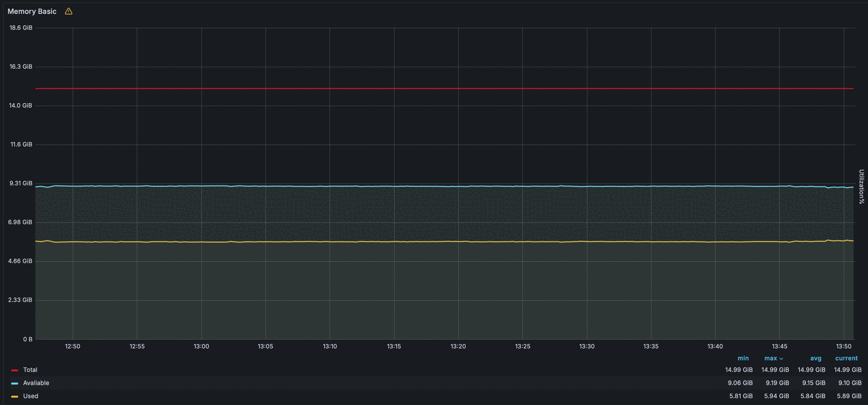The height and width of the screenshot is (405, 868).
Task: Sort legend by current column header
Action: (x=846, y=358)
